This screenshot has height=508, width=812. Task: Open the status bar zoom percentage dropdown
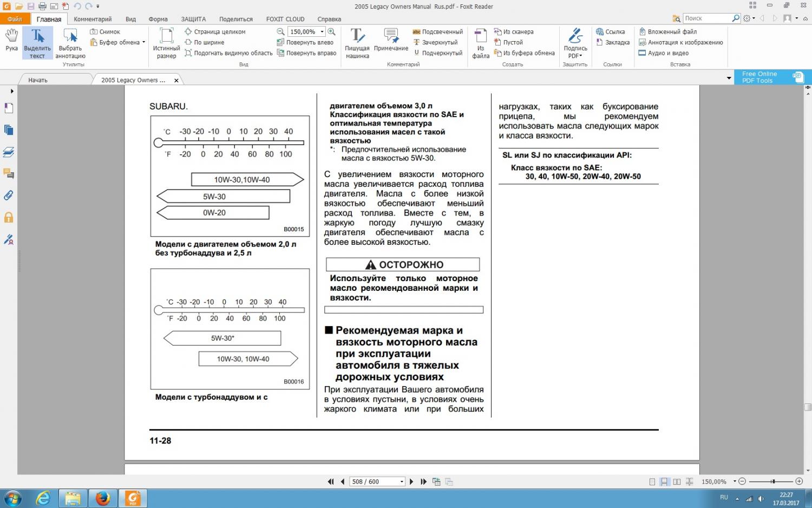pyautogui.click(x=735, y=481)
